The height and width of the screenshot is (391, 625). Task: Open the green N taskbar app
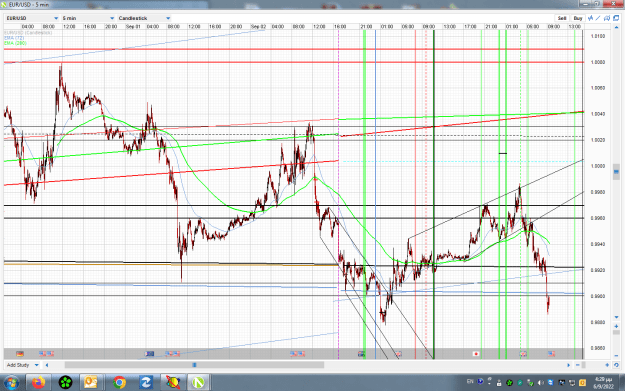pyautogui.click(x=199, y=383)
